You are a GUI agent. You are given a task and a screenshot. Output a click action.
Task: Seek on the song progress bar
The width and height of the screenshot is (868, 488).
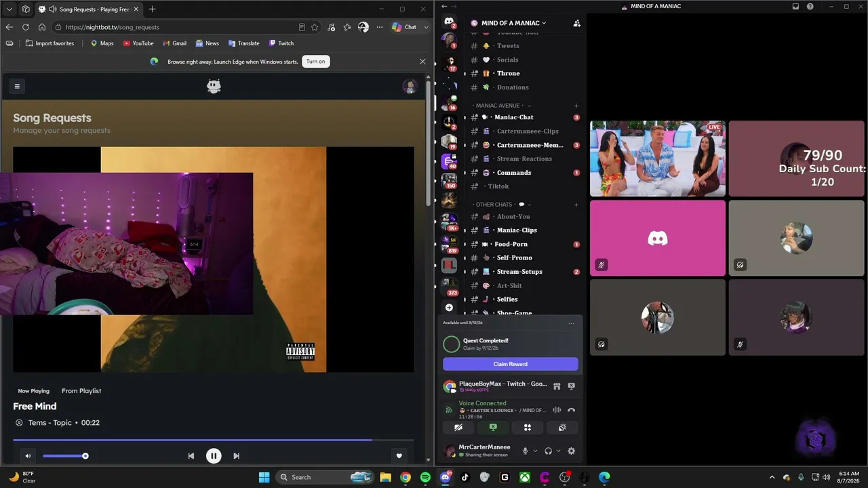pyautogui.click(x=214, y=440)
